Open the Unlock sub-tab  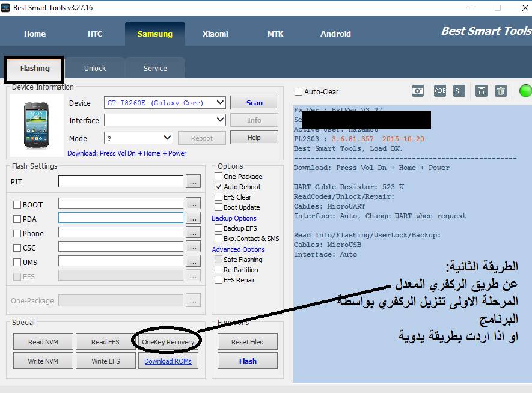pos(95,69)
